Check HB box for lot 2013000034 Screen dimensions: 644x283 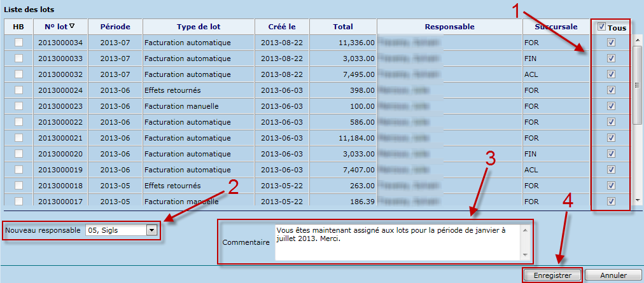click(19, 43)
